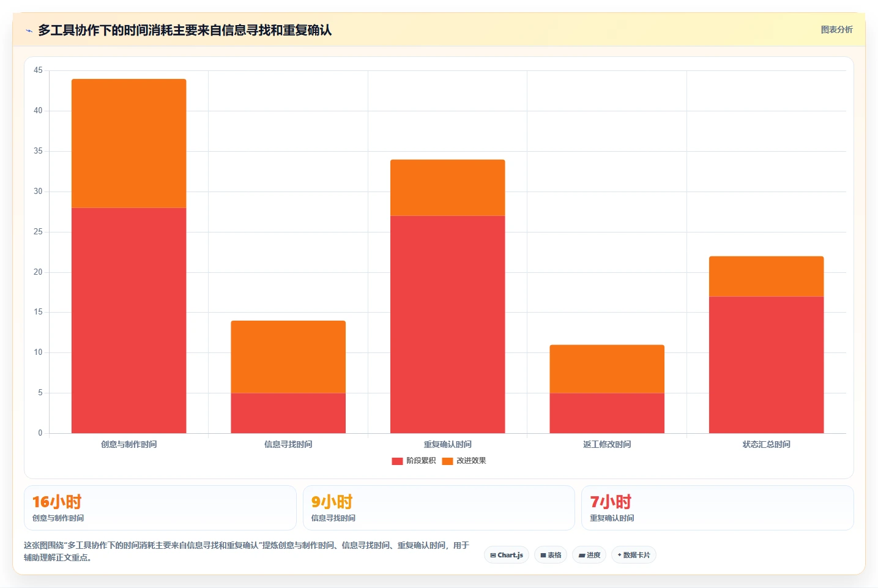The image size is (878, 588).
Task: Click the y-axis value 0
Action: 40,433
